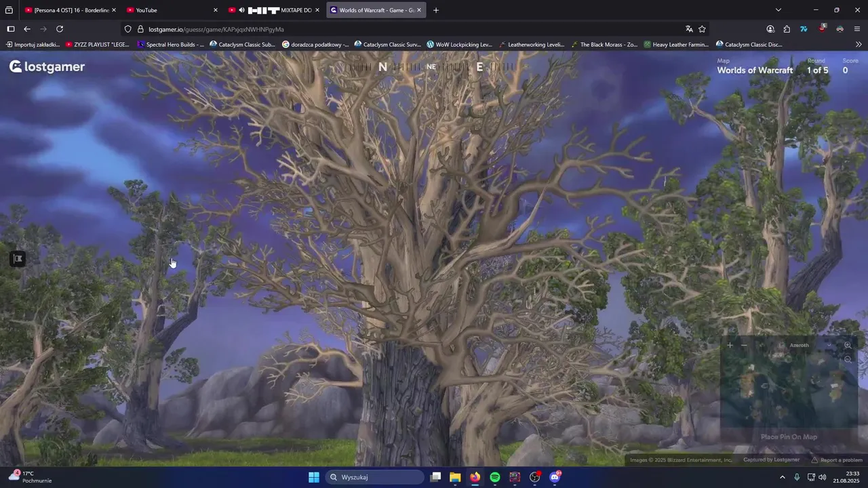The image size is (868, 488).
Task: Click the tracking protection shield icon
Action: (x=127, y=29)
